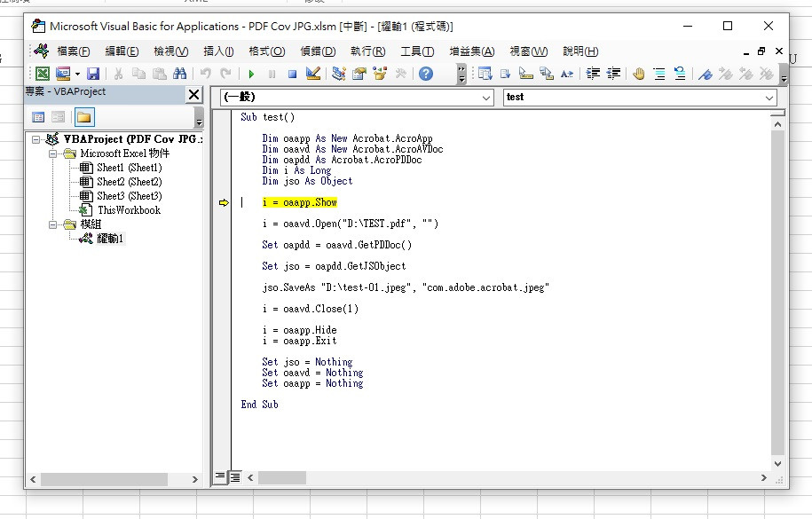Open the 檔案(F) menu
Viewport: 812px width, 519px height.
coord(73,51)
